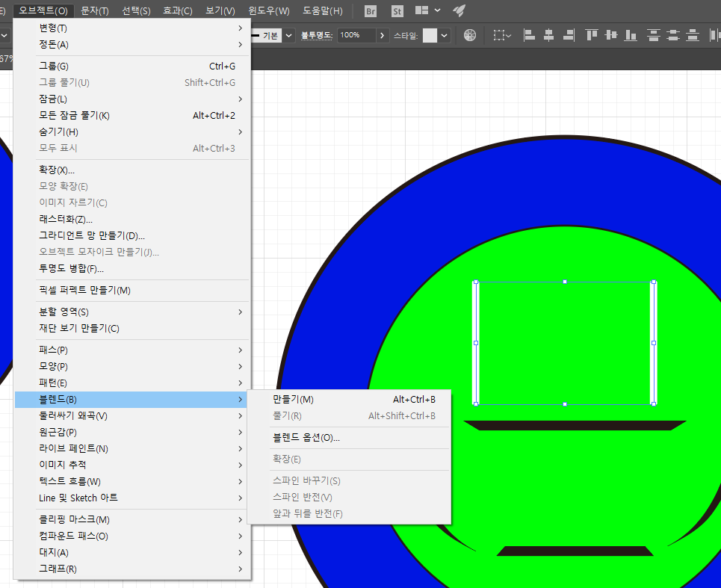Expand the arrange documents dropdown arrow
The width and height of the screenshot is (721, 588).
(x=437, y=10)
